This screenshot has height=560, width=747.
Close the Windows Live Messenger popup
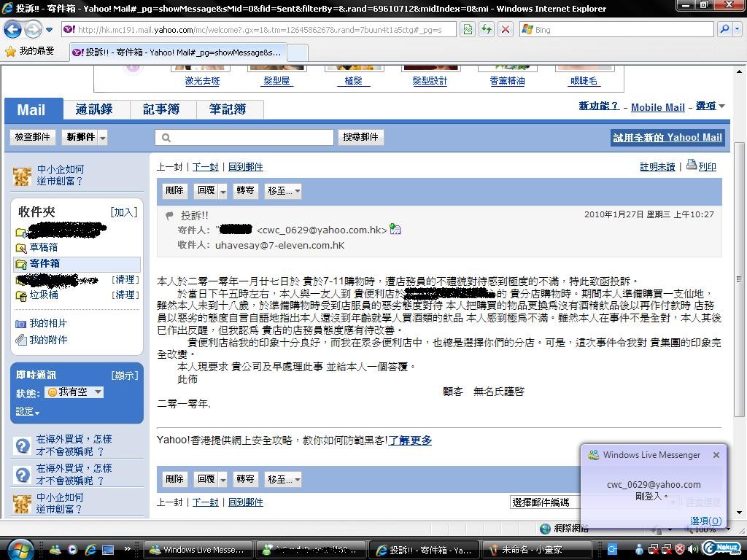[x=716, y=455]
